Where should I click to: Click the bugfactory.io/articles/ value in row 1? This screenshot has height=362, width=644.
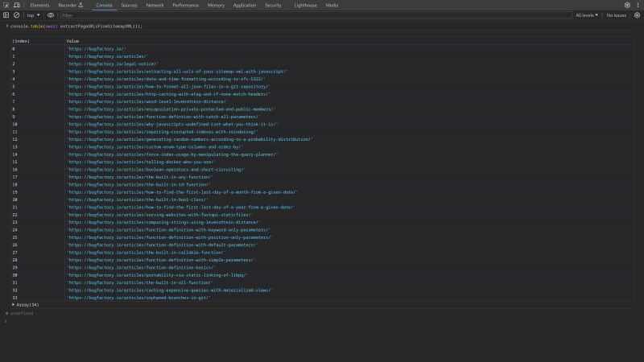pyautogui.click(x=107, y=56)
